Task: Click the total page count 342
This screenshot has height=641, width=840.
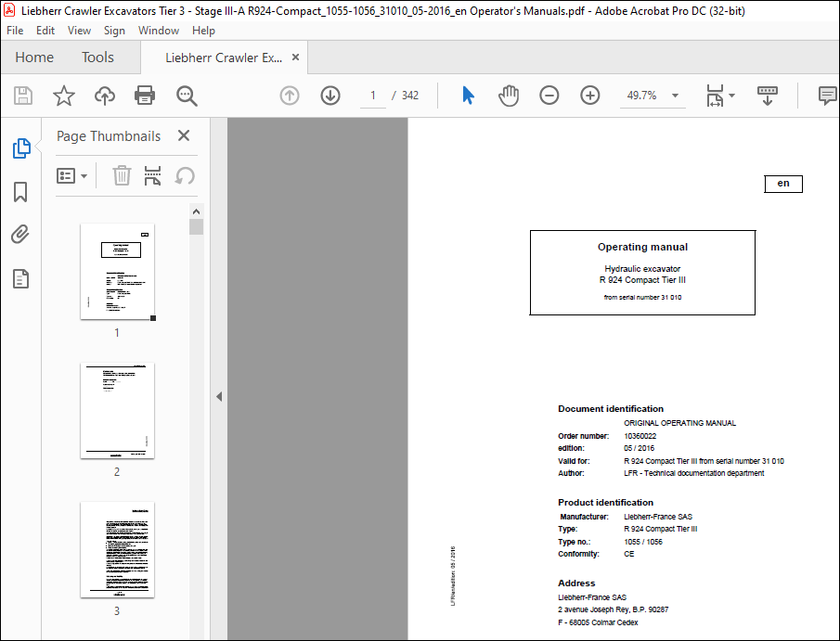Action: [410, 96]
